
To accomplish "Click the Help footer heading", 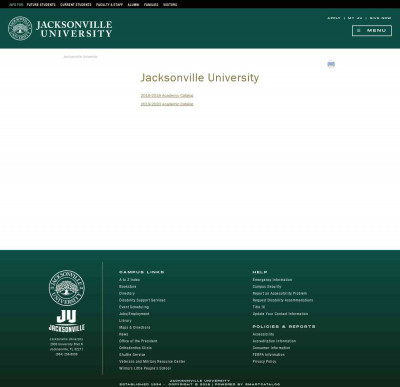I will click(260, 272).
